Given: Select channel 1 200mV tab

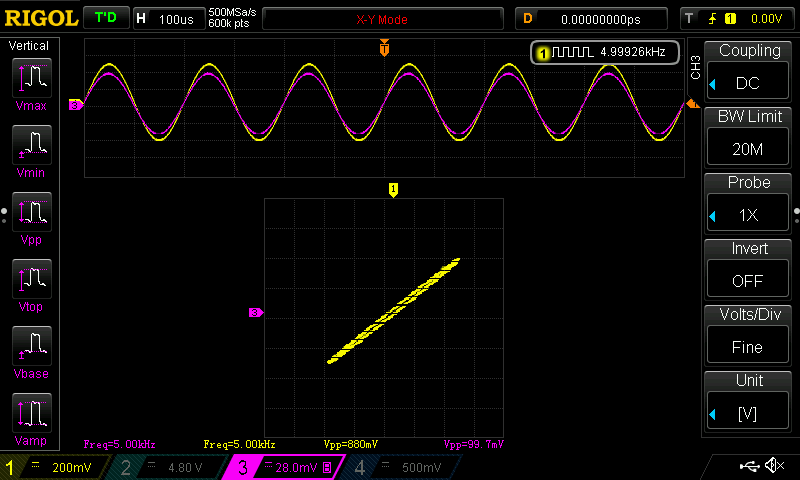Looking at the screenshot, I should 54,467.
